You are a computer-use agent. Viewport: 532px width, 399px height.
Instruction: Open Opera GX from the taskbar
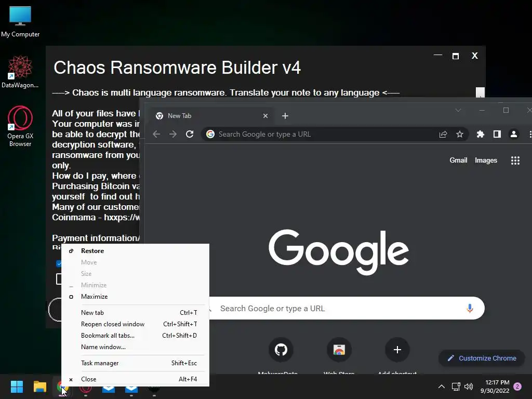tap(86, 387)
